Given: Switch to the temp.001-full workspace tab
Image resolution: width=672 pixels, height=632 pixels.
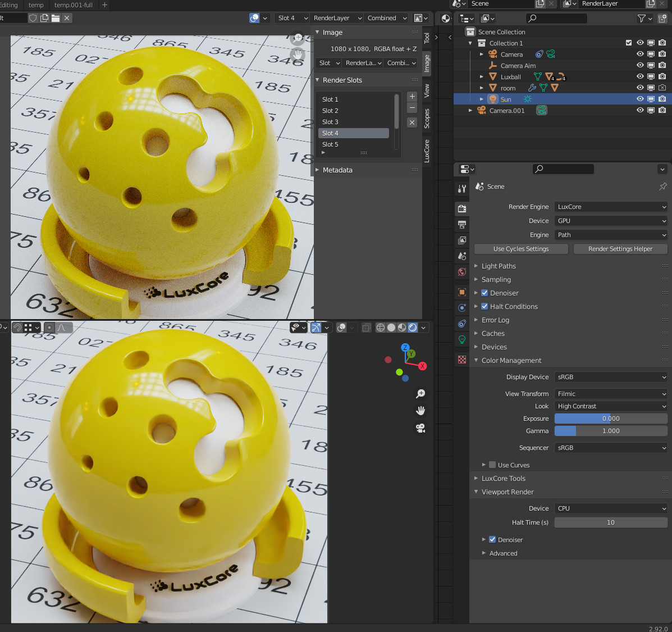Looking at the screenshot, I should pos(74,5).
